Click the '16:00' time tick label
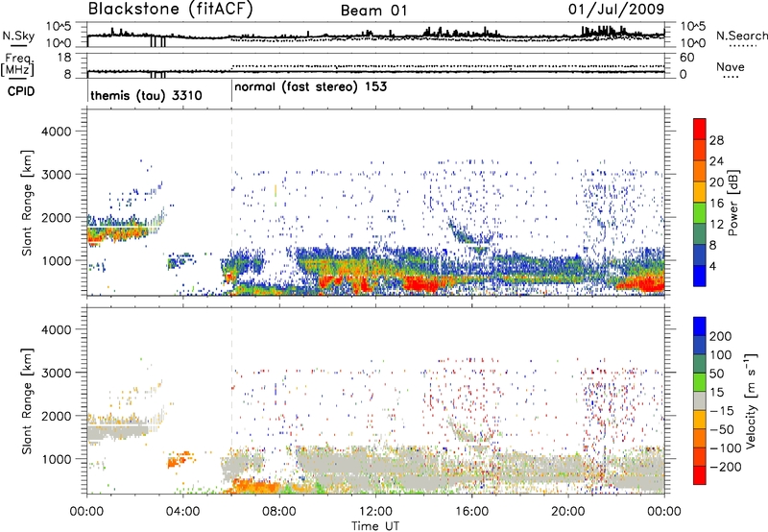The height and width of the screenshot is (532, 768). pos(471,512)
